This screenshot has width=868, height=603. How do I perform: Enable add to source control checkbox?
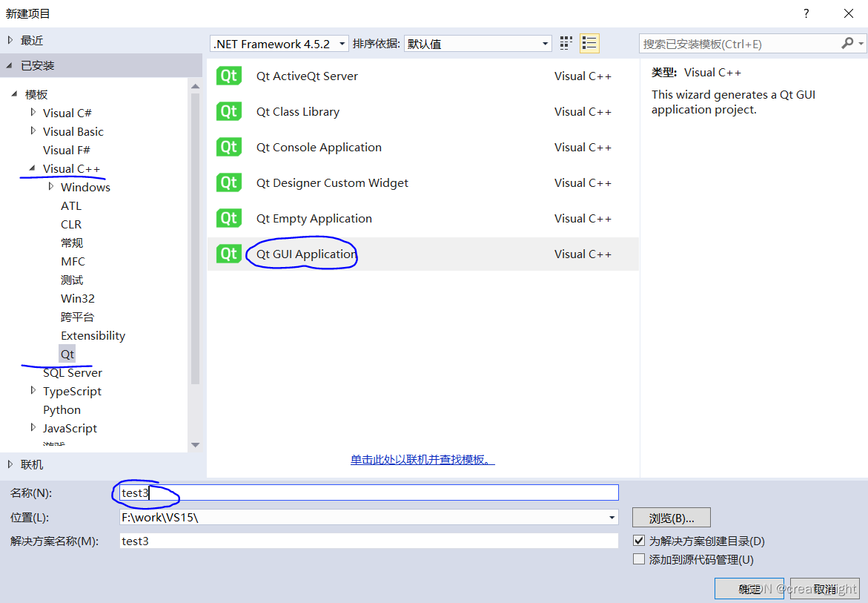click(x=639, y=559)
